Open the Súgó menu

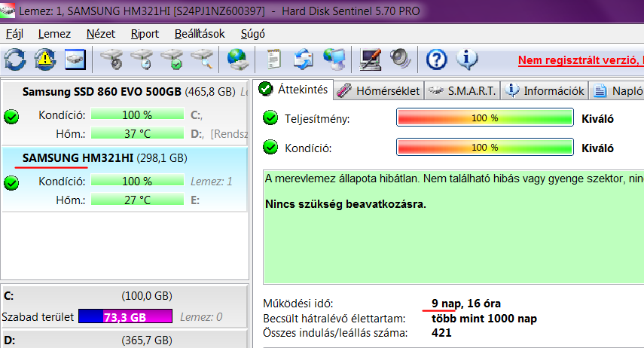click(252, 34)
